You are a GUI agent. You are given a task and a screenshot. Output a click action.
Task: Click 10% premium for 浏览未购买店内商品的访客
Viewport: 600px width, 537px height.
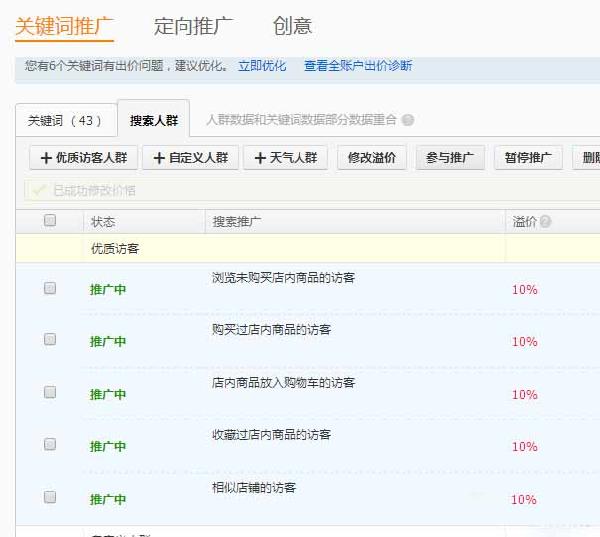coord(525,290)
